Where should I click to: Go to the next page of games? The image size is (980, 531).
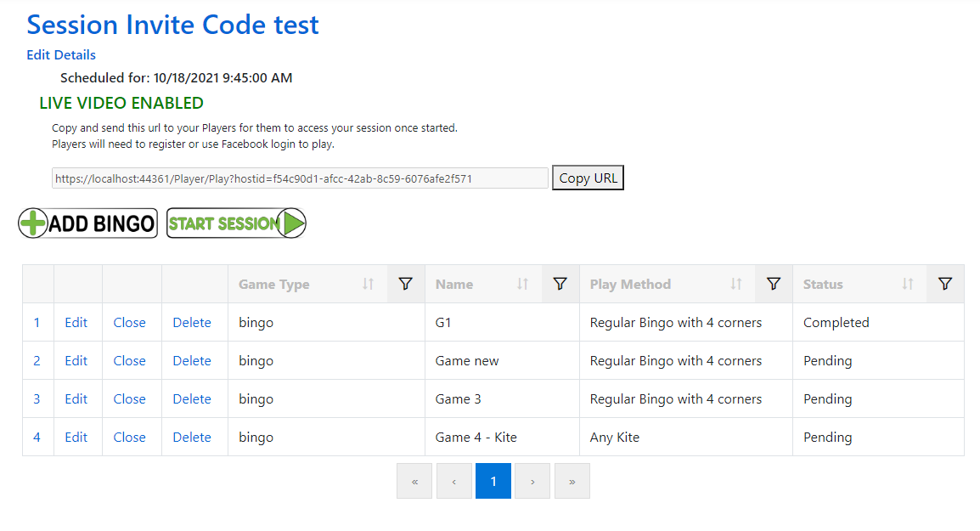[532, 481]
